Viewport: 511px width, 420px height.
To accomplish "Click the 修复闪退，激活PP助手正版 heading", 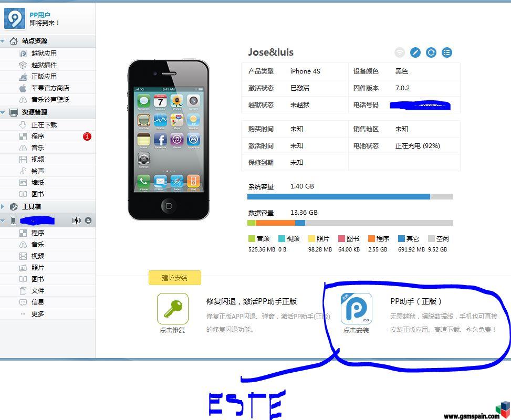I will tap(251, 301).
